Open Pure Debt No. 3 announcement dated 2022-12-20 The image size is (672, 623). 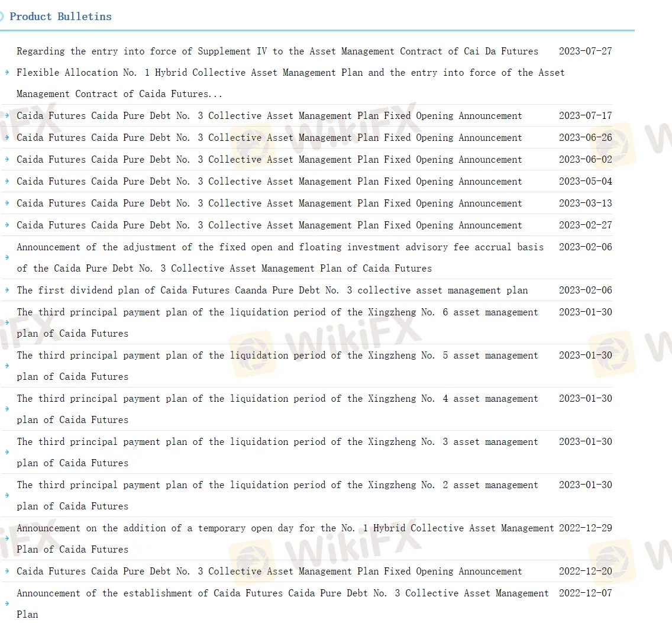click(269, 572)
